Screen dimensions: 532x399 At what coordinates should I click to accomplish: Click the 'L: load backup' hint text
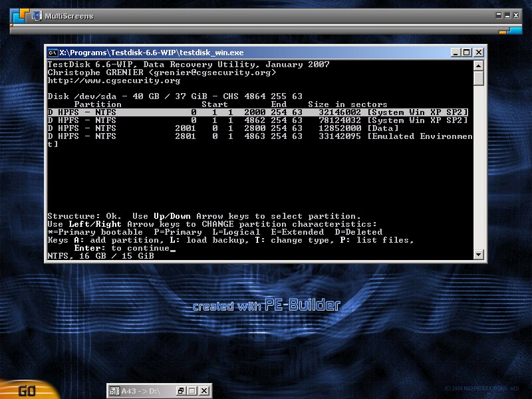pyautogui.click(x=210, y=240)
